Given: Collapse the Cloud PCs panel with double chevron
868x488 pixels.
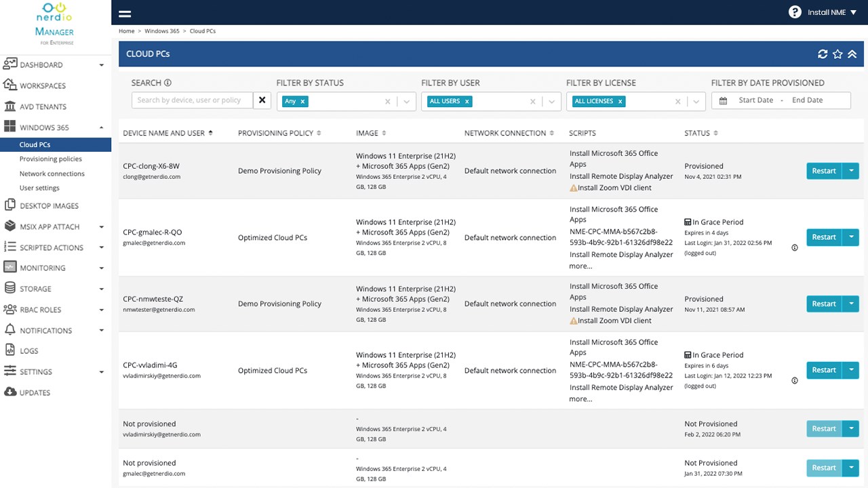Looking at the screenshot, I should 852,54.
